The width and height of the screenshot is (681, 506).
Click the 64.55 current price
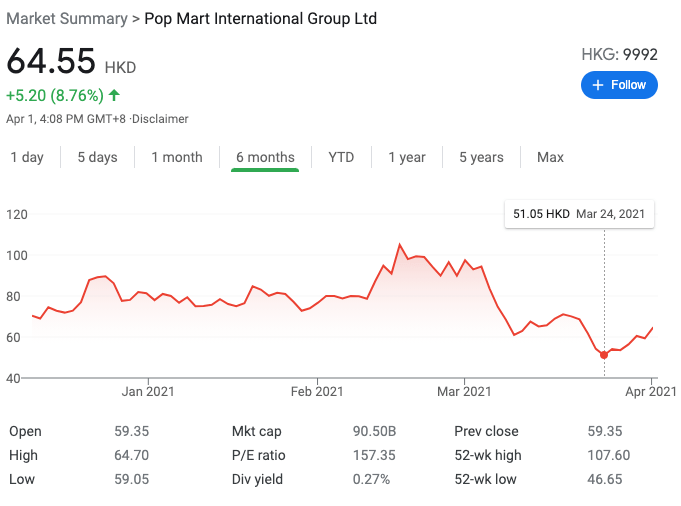pos(51,61)
